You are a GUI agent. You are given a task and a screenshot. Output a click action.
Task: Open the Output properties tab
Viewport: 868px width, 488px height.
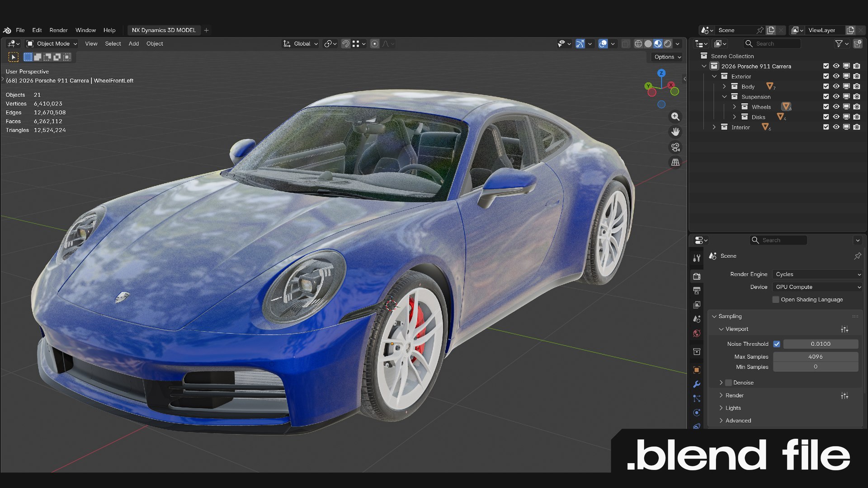697,291
